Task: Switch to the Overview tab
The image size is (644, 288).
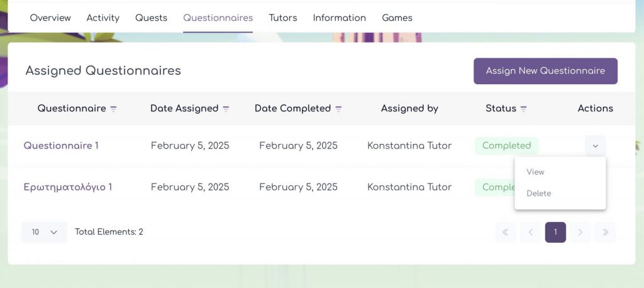Action: (50, 18)
